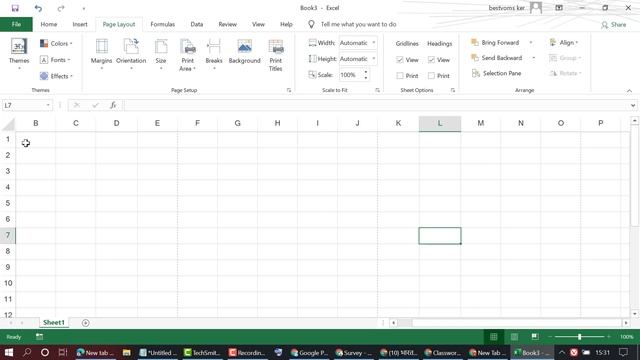This screenshot has height=360, width=640.
Task: Toggle Gridlines View checkbox
Action: click(x=400, y=60)
